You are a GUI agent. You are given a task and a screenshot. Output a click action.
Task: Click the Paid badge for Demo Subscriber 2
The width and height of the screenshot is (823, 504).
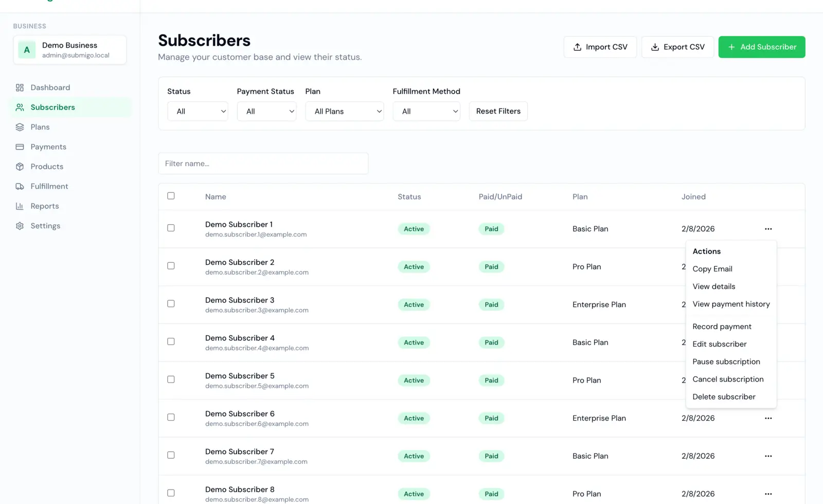tap(491, 266)
